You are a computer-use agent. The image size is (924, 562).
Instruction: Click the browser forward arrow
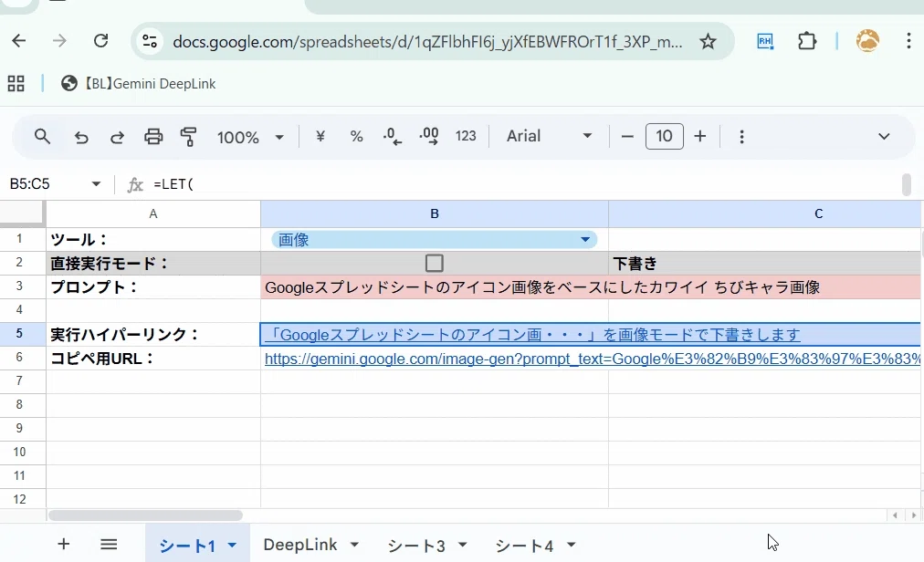coord(59,41)
